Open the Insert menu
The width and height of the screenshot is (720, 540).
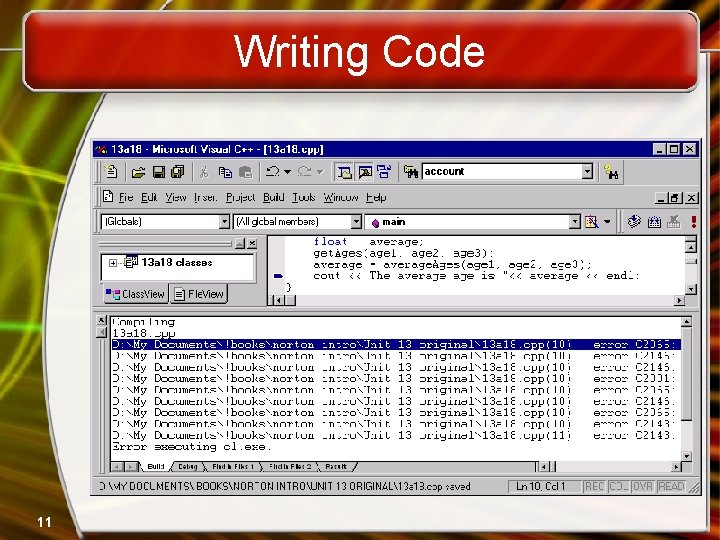point(205,197)
